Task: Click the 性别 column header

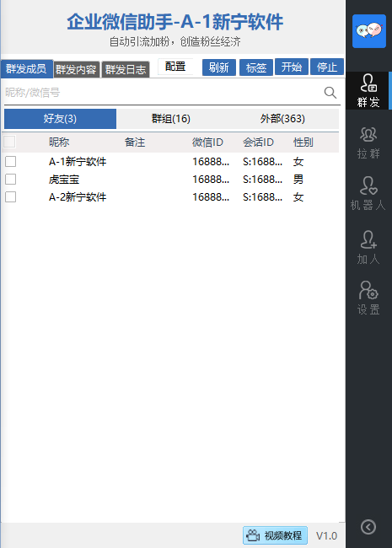Action: point(303,142)
